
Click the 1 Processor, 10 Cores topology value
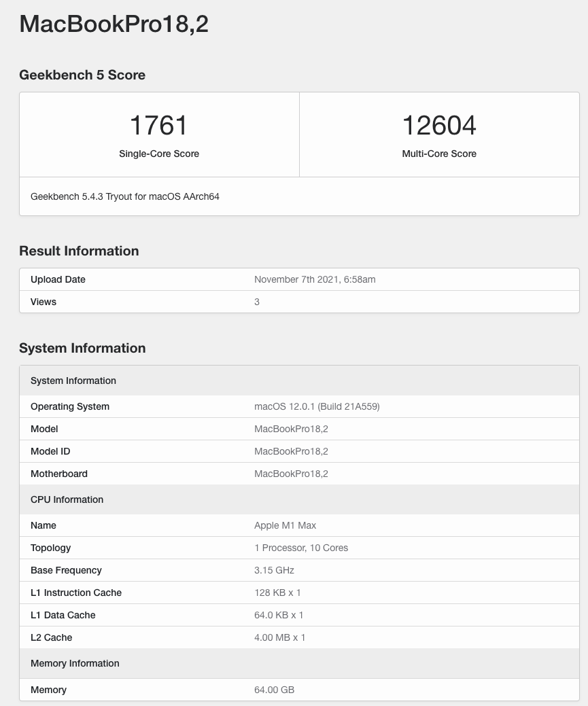click(x=301, y=548)
